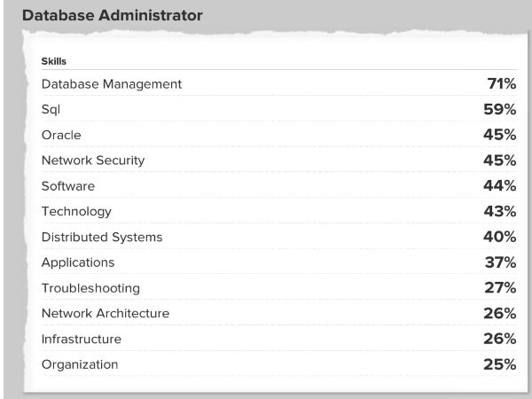The width and height of the screenshot is (532, 399).
Task: Click the 71% value for Database Management
Action: [501, 84]
